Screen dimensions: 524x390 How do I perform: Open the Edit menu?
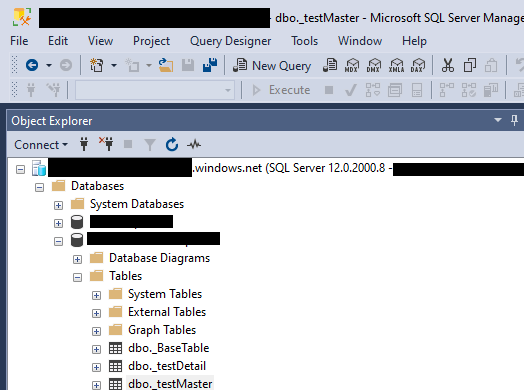click(58, 41)
